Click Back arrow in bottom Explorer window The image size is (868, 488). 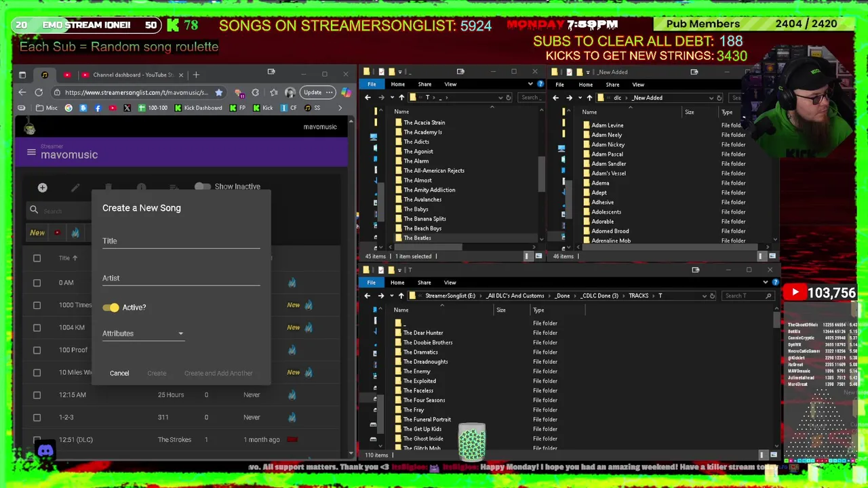[x=367, y=296]
